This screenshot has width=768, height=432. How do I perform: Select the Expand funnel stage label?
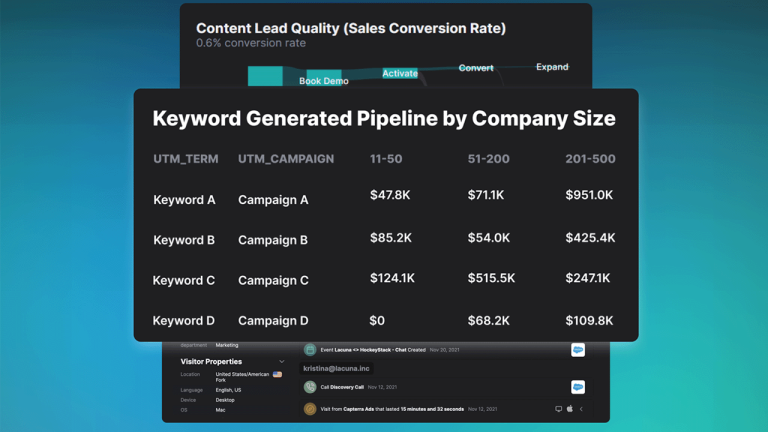(552, 67)
